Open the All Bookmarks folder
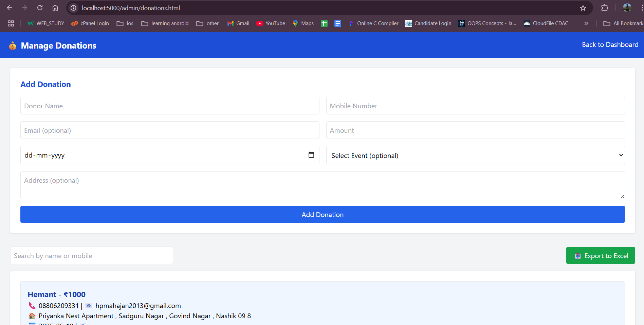This screenshot has width=644, height=325. tap(623, 23)
